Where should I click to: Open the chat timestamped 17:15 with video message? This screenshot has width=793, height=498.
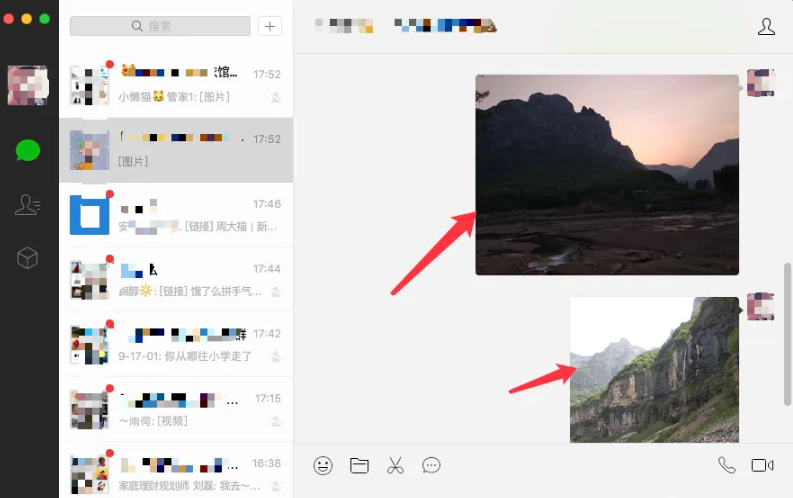tap(176, 409)
